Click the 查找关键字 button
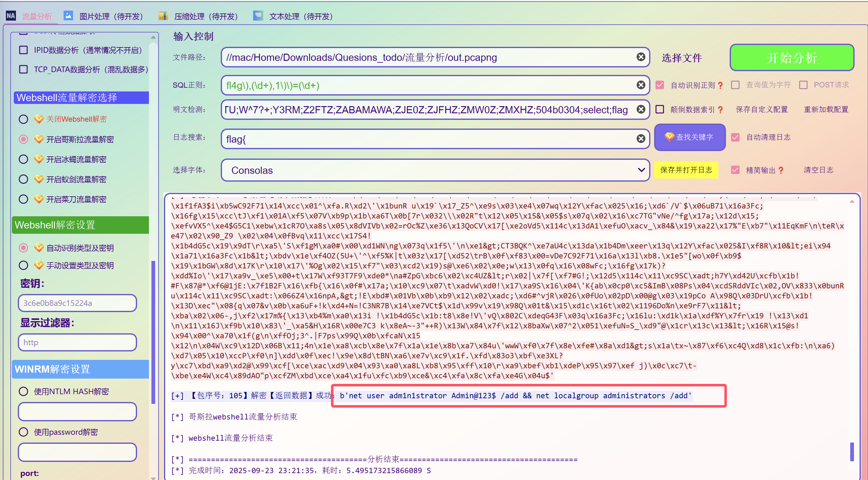Screen dimensions: 868x480 tap(689, 137)
